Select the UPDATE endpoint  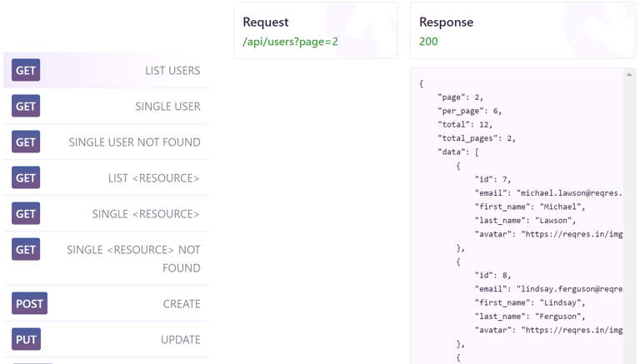point(106,340)
